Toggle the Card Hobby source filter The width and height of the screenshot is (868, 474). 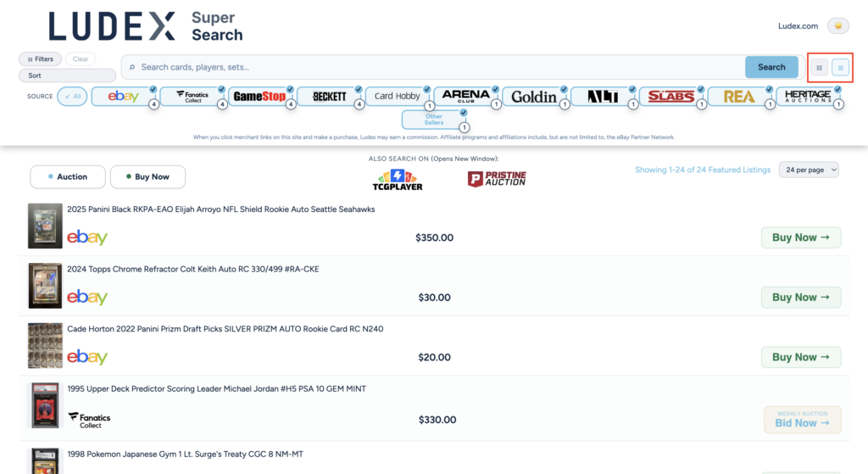(398, 97)
